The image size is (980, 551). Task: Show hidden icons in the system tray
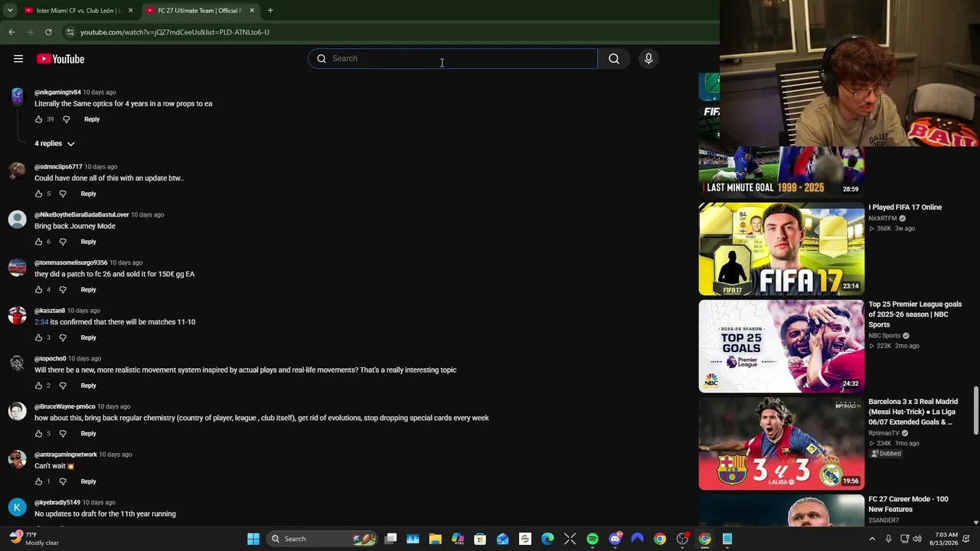(x=872, y=539)
